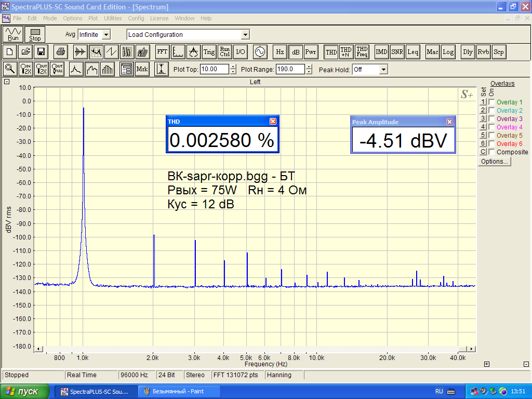Click the Mrk markers toolbar button

142,69
